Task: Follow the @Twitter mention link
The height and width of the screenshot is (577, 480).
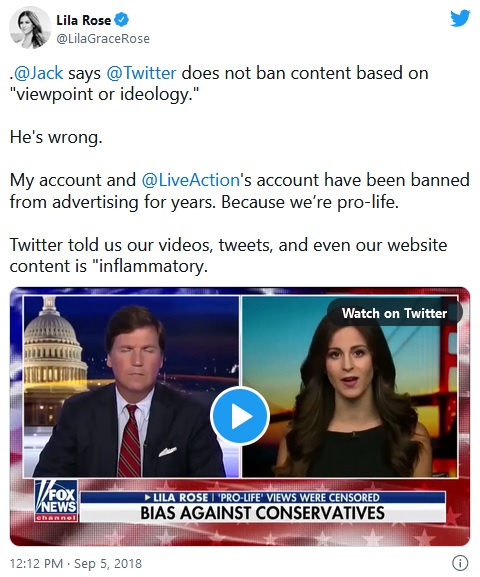Action: point(141,73)
